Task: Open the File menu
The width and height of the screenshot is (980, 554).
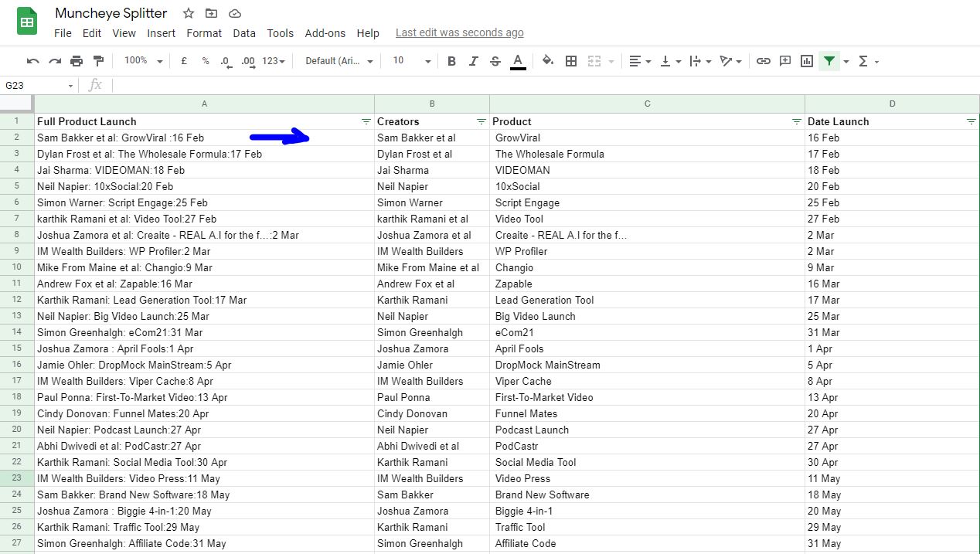Action: click(x=63, y=33)
